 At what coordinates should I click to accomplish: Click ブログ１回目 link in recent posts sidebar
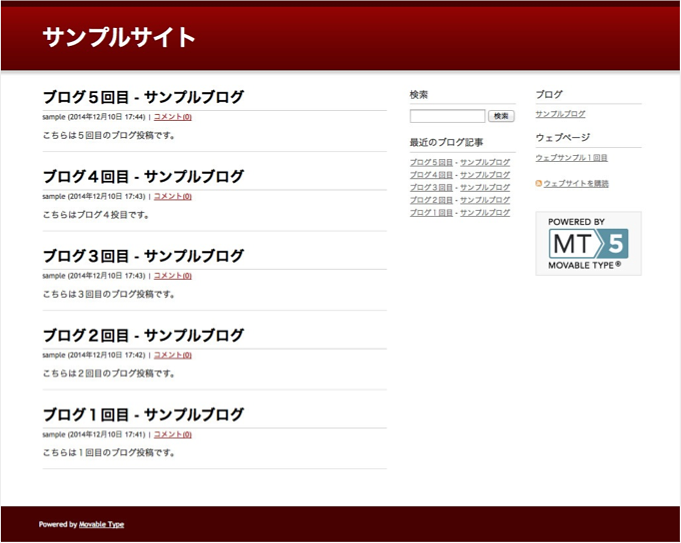[x=431, y=213]
